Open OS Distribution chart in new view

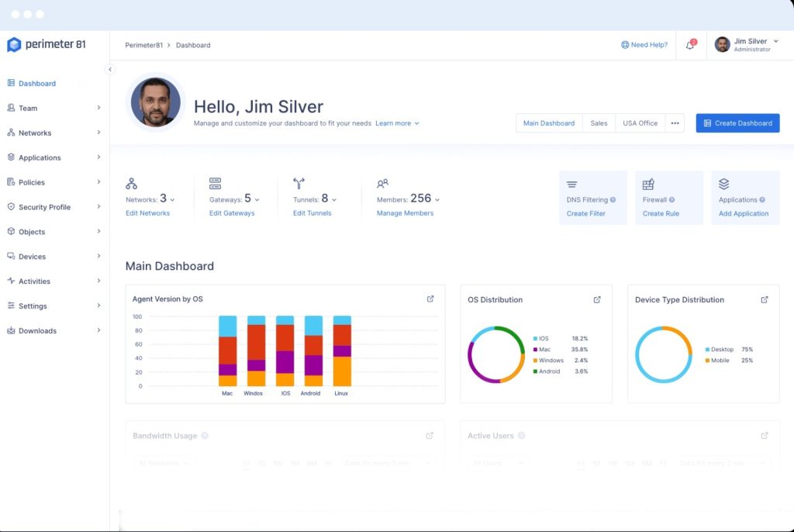597,299
